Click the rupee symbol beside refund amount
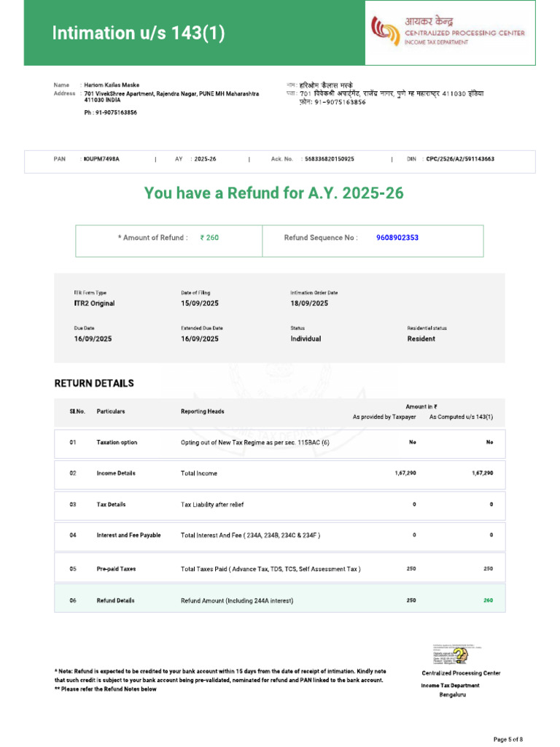The height and width of the screenshot is (747, 560). click(202, 238)
